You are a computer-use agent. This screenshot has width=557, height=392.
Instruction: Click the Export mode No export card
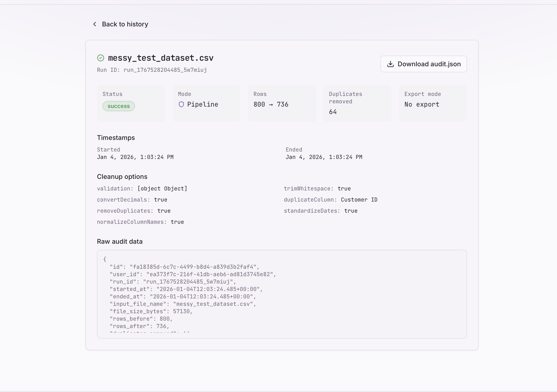point(432,103)
